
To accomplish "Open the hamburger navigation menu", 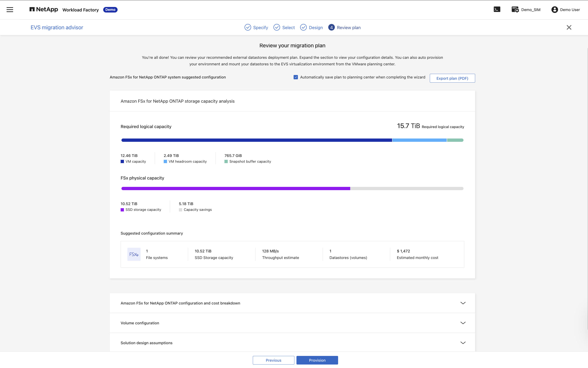I will click(x=10, y=10).
